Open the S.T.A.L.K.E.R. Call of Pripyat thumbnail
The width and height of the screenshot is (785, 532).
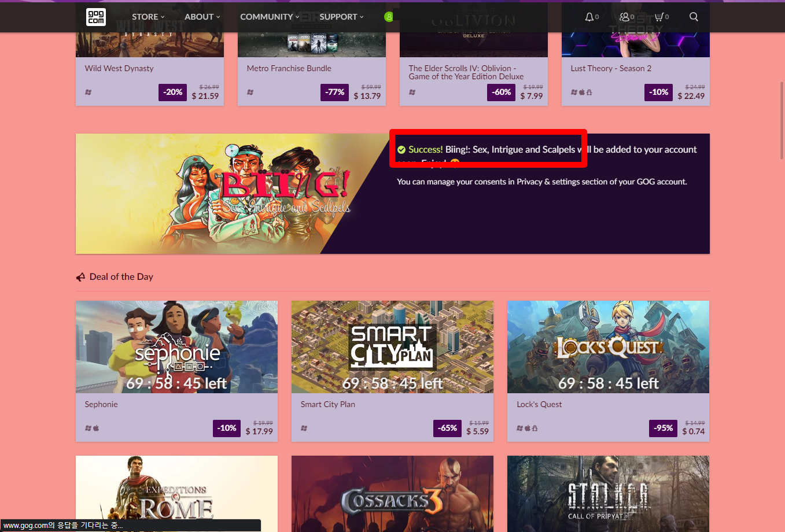click(x=608, y=494)
